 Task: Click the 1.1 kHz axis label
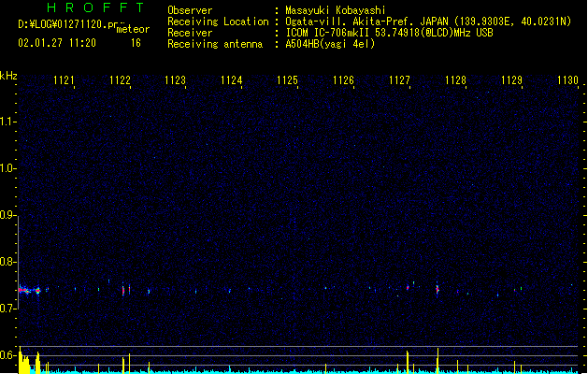(7, 122)
